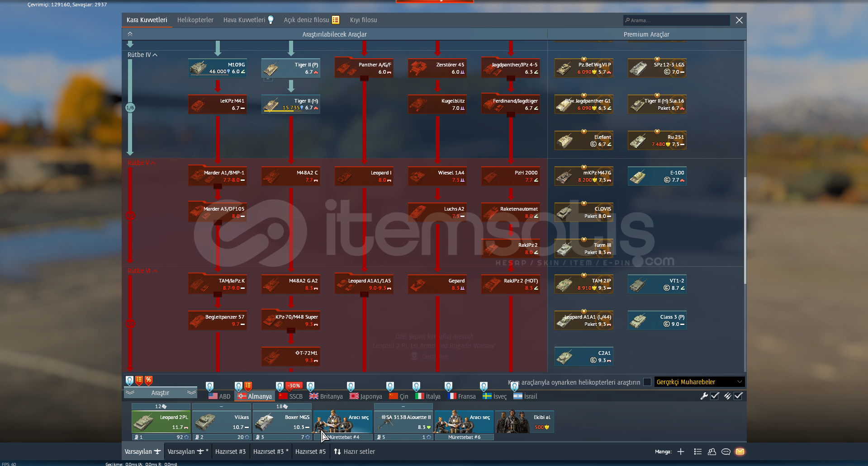Click the lightbulb icon beside Hava Kuvvetleri
This screenshot has width=868, height=466.
coord(271,20)
